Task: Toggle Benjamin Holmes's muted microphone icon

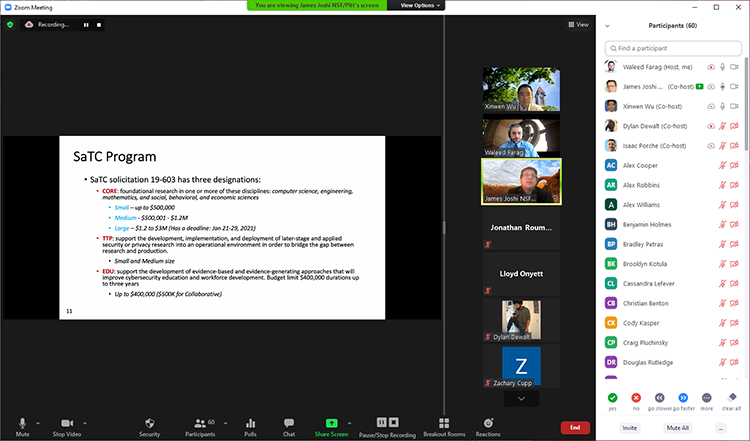Action: pyautogui.click(x=723, y=224)
